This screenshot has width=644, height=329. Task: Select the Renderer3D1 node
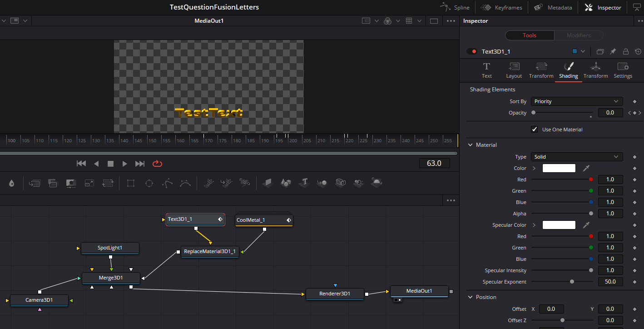click(335, 294)
